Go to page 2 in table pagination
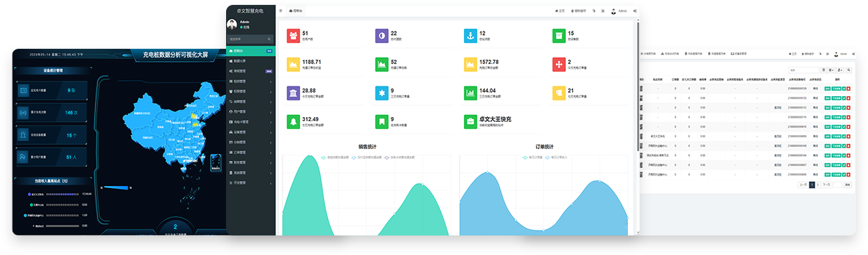Image resolution: width=868 pixels, height=255 pixels. [x=818, y=185]
